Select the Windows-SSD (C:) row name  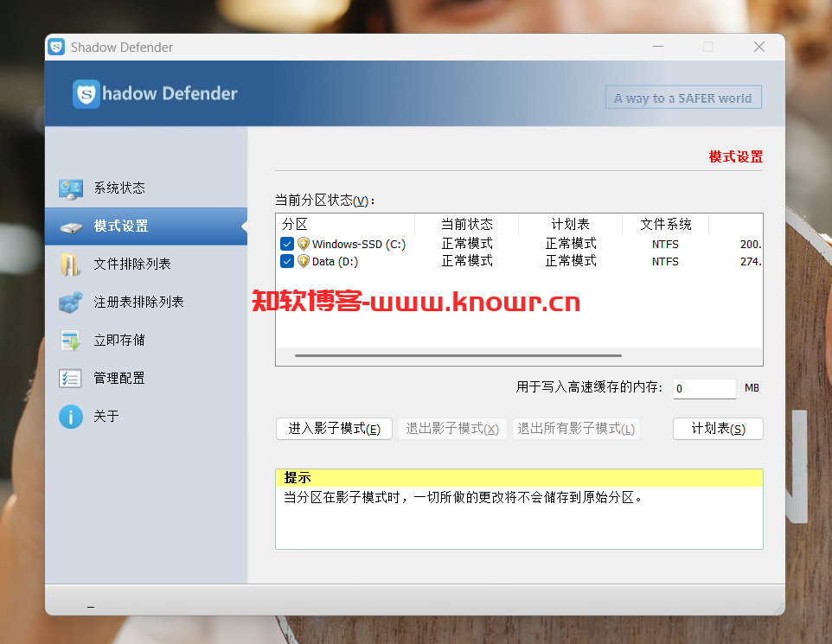tap(359, 244)
